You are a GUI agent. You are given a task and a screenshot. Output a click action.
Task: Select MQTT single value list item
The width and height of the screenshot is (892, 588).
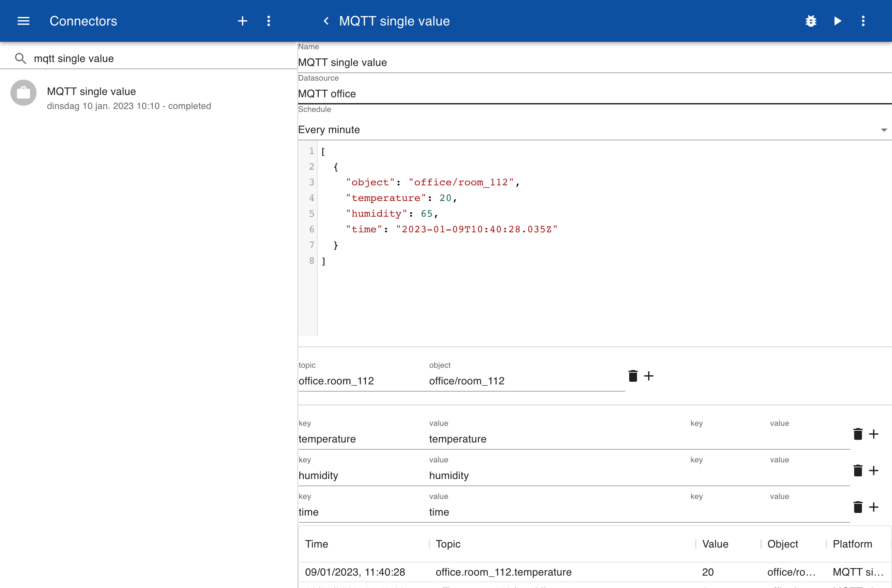pos(149,98)
